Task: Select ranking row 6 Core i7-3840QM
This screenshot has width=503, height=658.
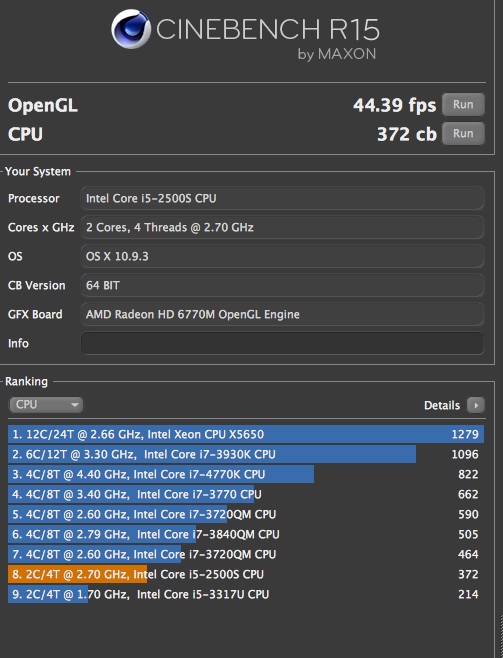Action: pyautogui.click(x=246, y=534)
